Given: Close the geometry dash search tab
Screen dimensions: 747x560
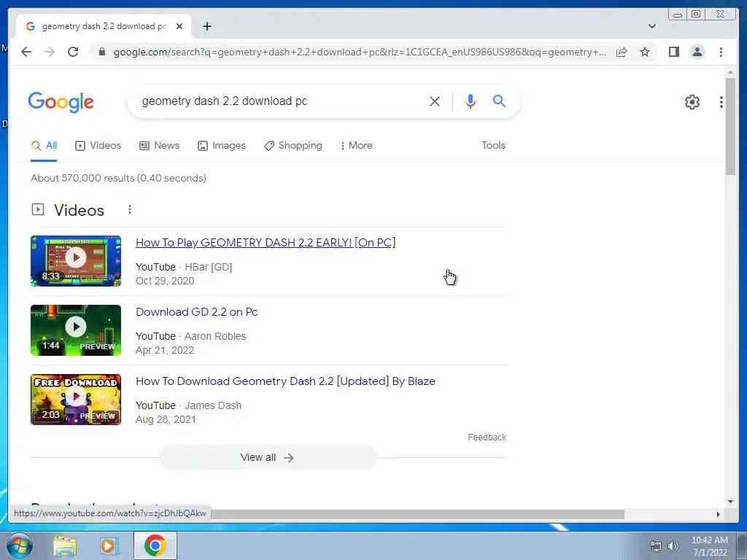Looking at the screenshot, I should (x=179, y=26).
